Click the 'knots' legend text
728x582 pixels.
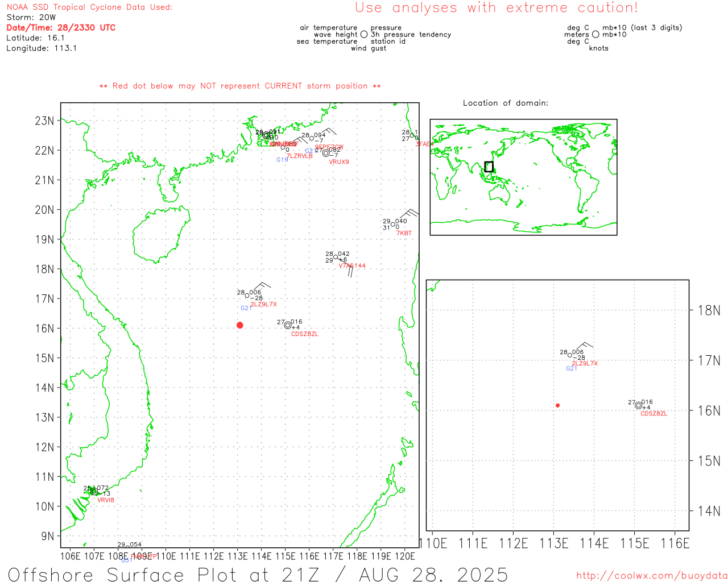click(x=599, y=48)
